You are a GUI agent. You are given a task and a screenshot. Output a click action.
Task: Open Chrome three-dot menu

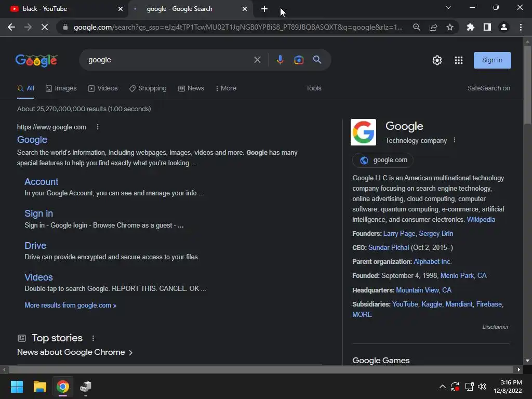coord(521,27)
